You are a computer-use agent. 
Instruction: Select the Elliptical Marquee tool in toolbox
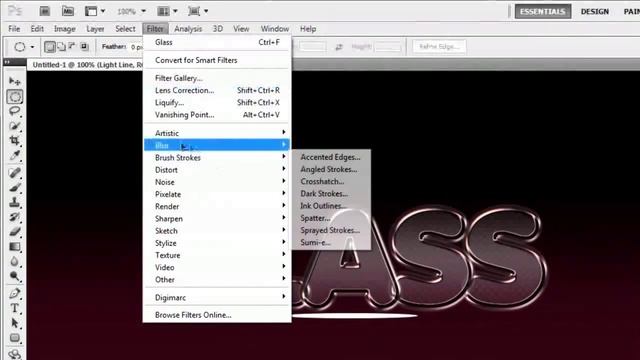[15, 97]
